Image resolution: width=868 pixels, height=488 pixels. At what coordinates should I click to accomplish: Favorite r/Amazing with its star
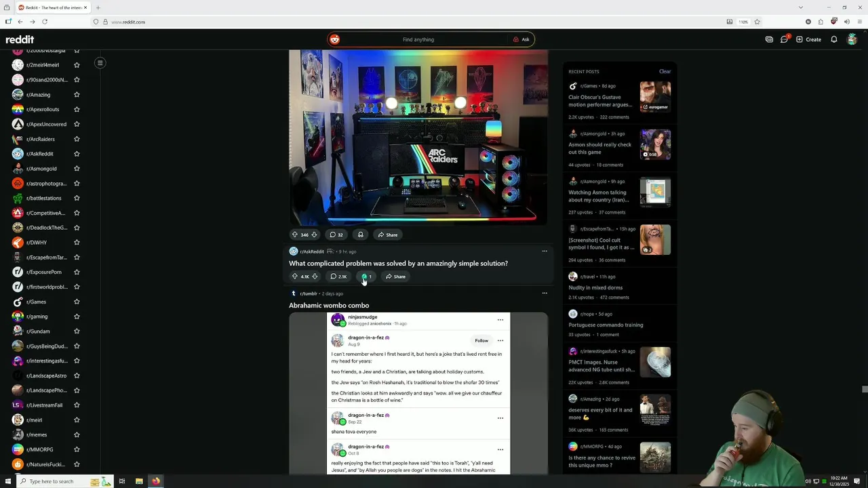tap(77, 95)
